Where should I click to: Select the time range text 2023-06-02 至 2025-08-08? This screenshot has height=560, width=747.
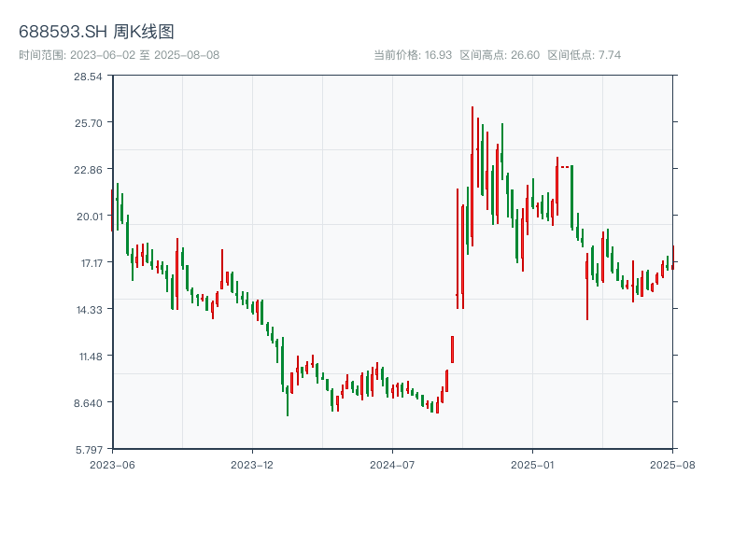tap(145, 55)
